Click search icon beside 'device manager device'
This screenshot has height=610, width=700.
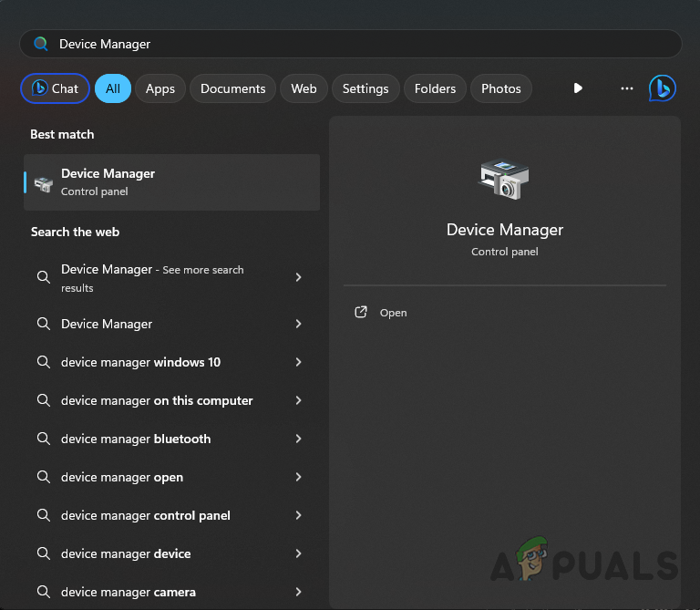(x=44, y=553)
